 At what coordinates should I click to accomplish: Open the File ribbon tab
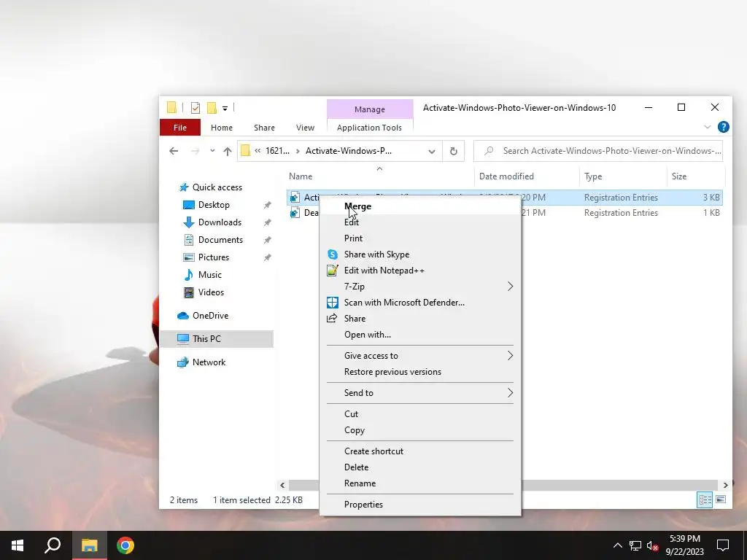180,128
